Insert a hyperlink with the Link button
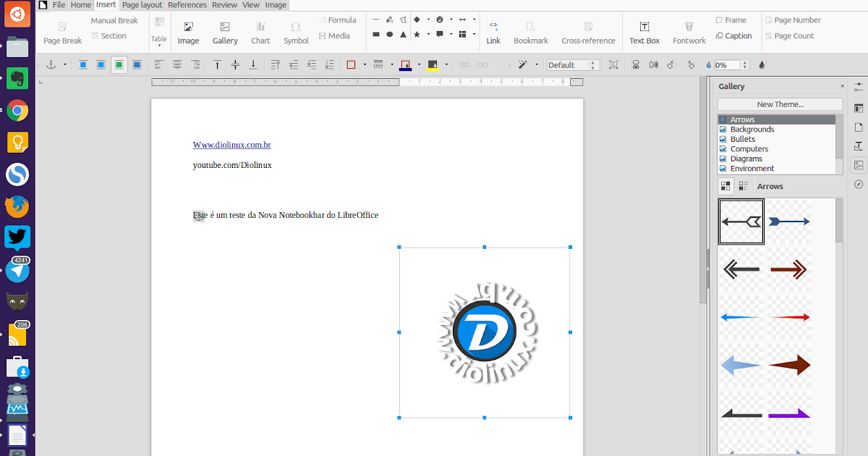 (x=493, y=33)
